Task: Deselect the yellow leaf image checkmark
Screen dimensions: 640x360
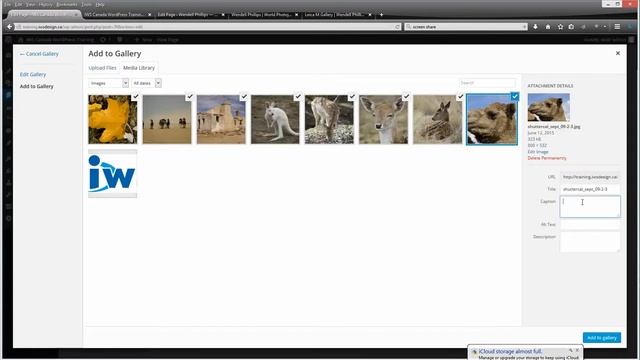Action: [x=136, y=96]
